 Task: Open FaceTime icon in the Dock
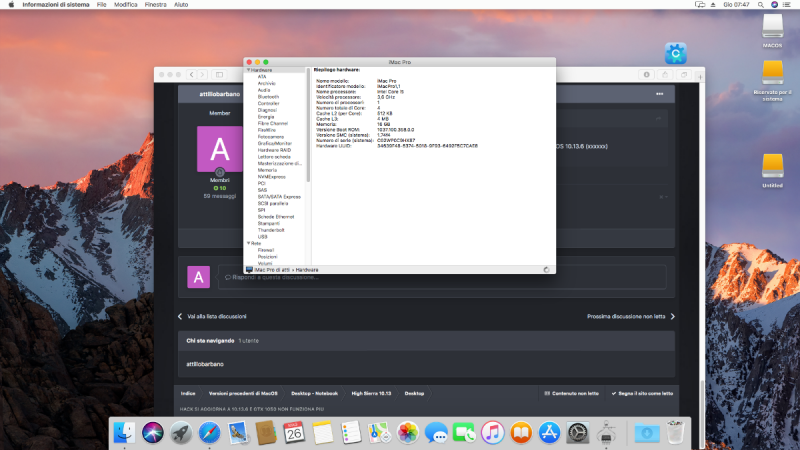pos(464,433)
